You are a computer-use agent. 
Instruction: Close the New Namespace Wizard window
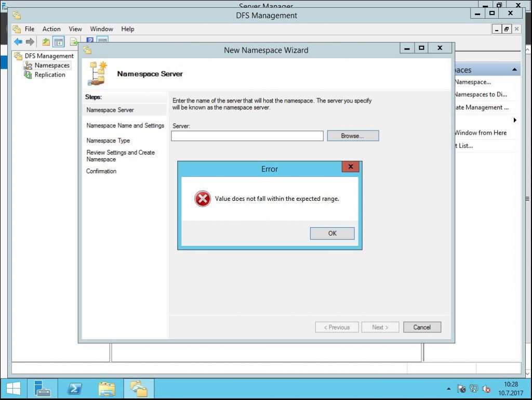click(440, 48)
